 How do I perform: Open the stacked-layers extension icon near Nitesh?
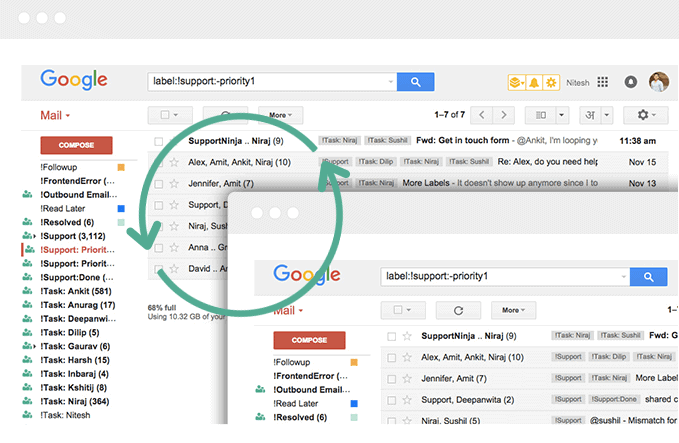coord(516,82)
